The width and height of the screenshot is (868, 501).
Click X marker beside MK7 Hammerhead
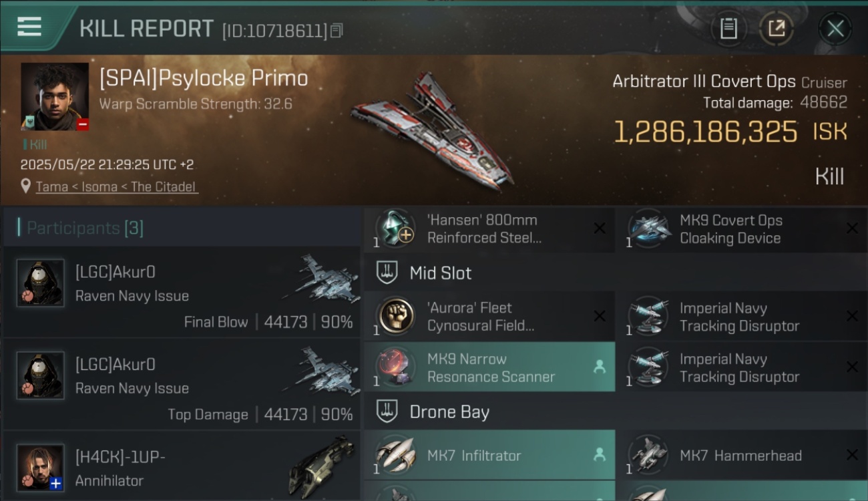[852, 455]
